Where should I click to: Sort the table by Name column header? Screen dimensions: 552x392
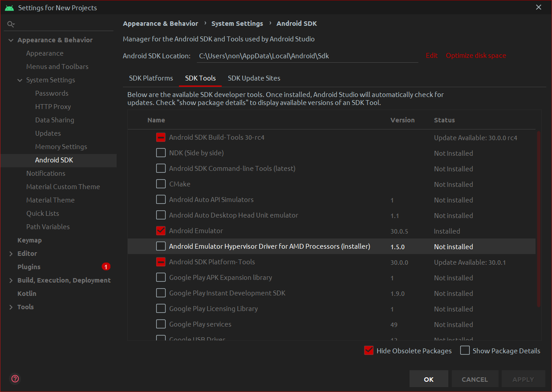pyautogui.click(x=156, y=120)
